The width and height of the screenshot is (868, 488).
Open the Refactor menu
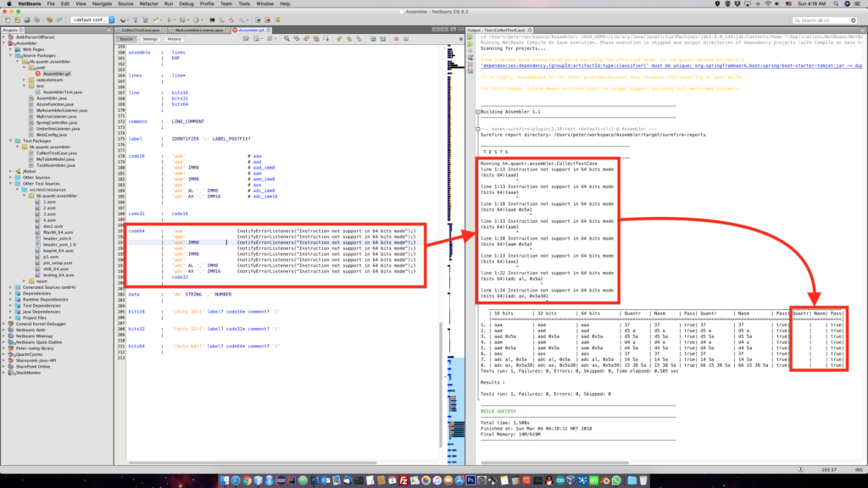coord(148,4)
